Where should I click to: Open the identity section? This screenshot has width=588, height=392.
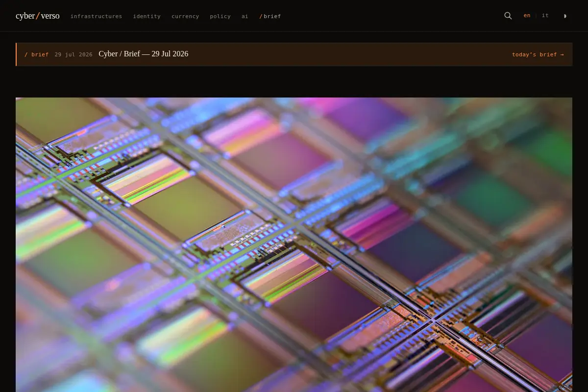[x=147, y=16]
